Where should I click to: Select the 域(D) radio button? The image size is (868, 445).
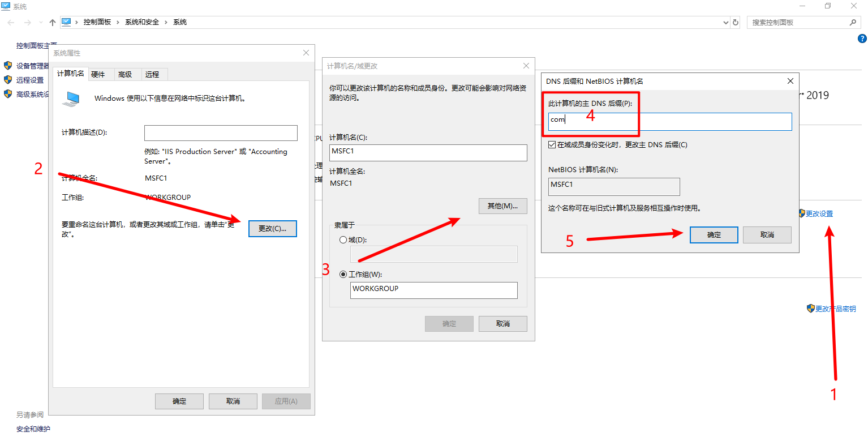click(x=343, y=240)
